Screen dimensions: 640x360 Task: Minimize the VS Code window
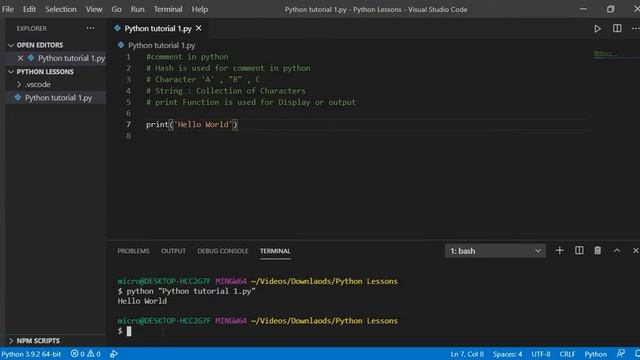point(583,9)
